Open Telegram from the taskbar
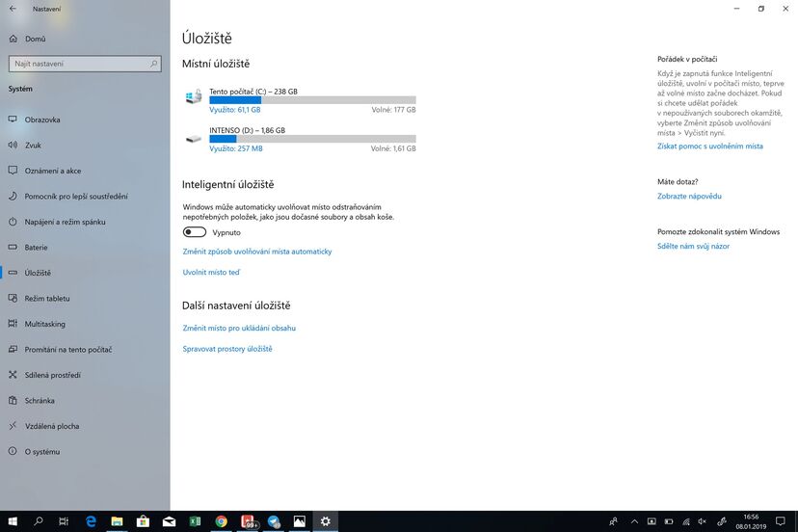Viewport: 798px width, 532px height. [x=274, y=521]
